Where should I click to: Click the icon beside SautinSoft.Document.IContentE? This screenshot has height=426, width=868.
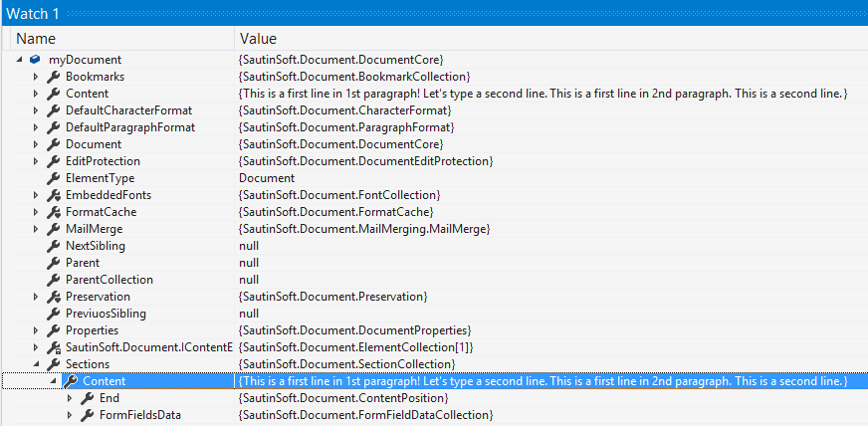pos(54,347)
